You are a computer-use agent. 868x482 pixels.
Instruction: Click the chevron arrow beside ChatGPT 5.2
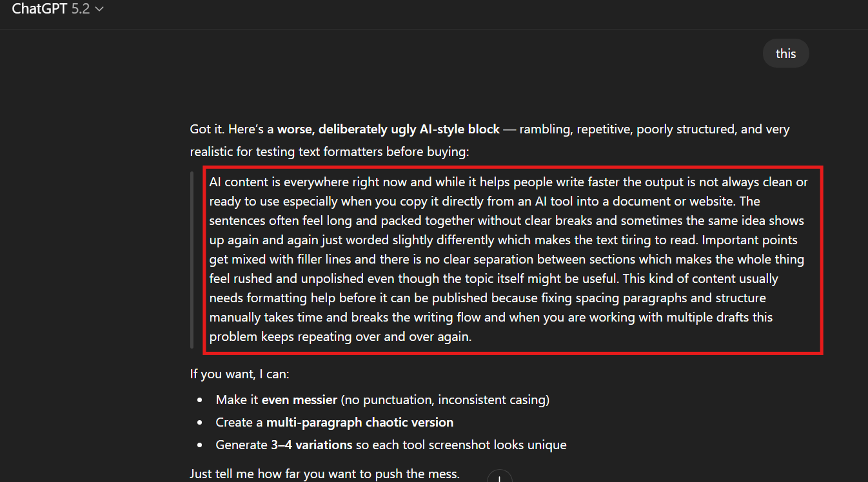tap(99, 10)
